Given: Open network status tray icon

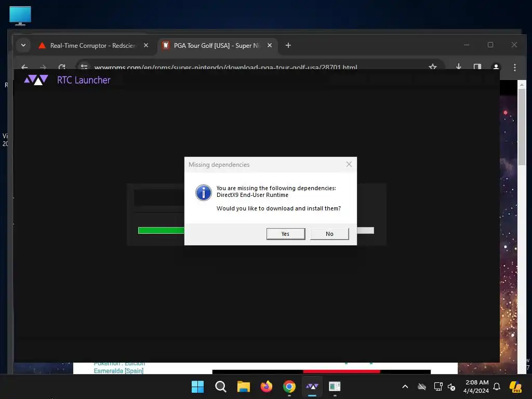Looking at the screenshot, I should coord(438,387).
